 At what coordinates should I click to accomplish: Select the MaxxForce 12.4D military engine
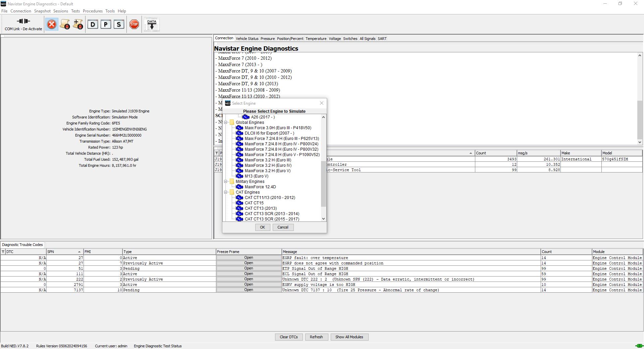(x=260, y=187)
